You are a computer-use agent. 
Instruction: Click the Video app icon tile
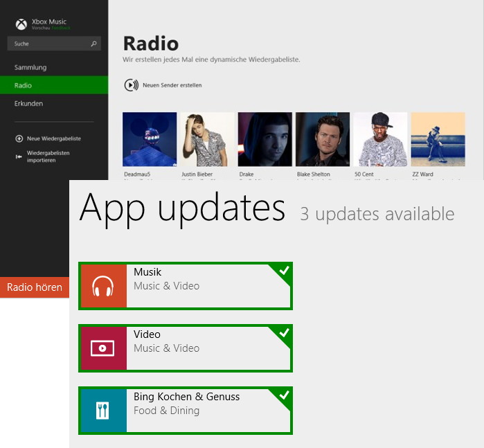pyautogui.click(x=104, y=348)
